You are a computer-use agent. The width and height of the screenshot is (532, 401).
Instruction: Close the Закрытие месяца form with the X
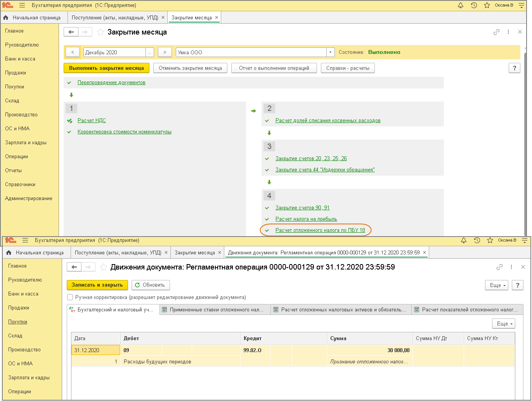click(x=520, y=32)
